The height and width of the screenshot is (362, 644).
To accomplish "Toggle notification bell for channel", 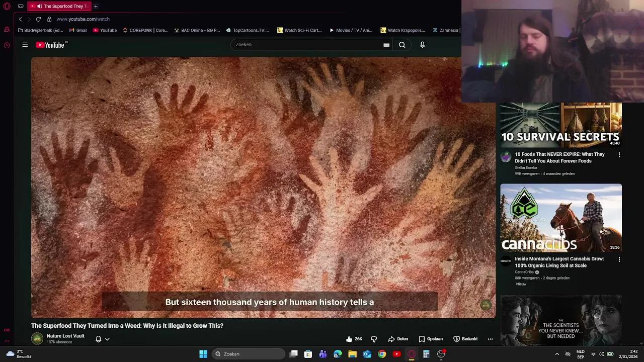I will click(x=99, y=339).
